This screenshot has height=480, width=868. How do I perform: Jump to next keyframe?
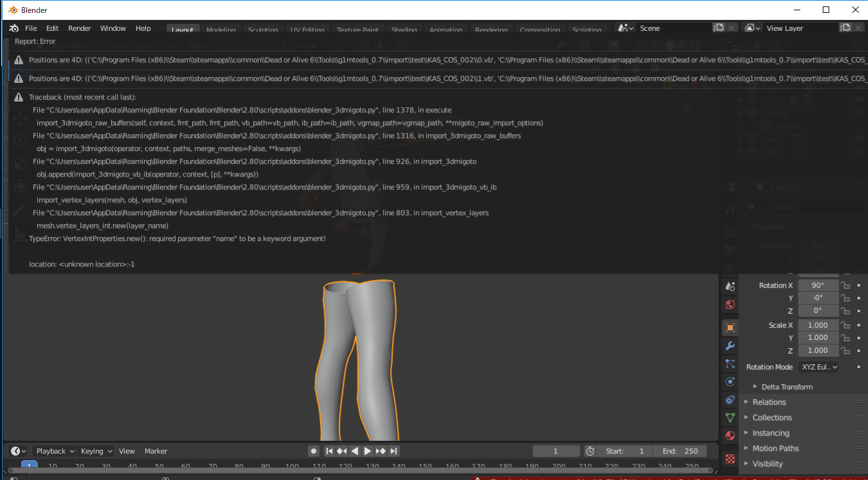point(381,451)
